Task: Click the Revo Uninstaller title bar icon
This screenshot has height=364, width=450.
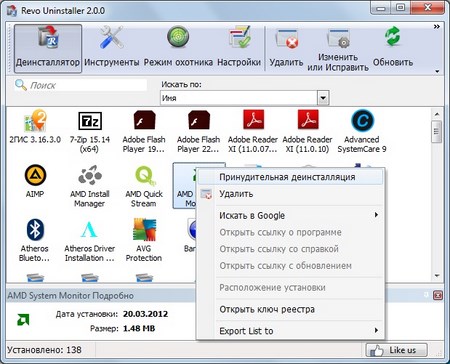Action: point(12,11)
